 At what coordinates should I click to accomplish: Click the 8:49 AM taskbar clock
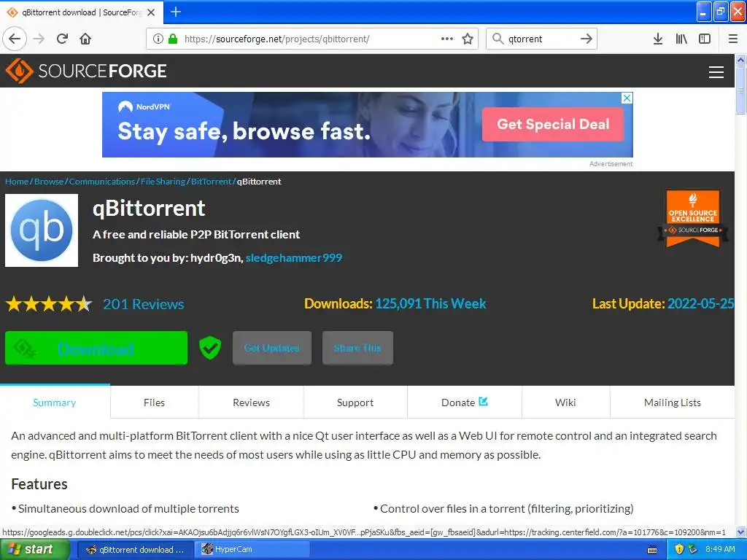(720, 550)
